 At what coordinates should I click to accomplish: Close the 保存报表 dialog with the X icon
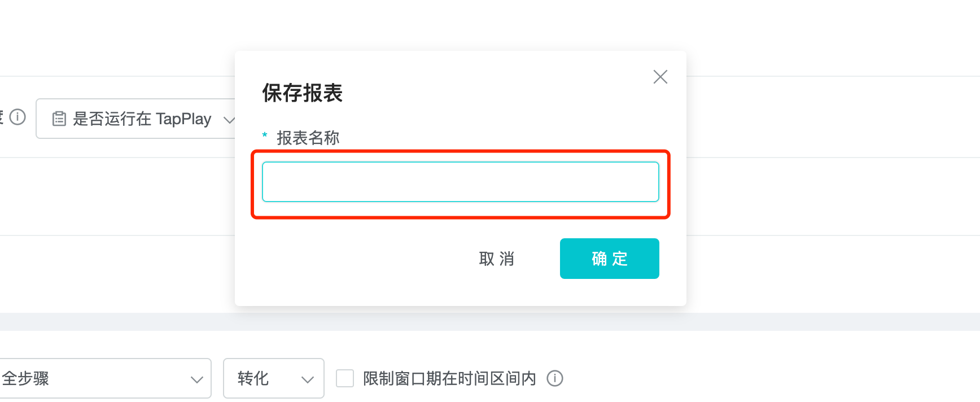pyautogui.click(x=660, y=77)
